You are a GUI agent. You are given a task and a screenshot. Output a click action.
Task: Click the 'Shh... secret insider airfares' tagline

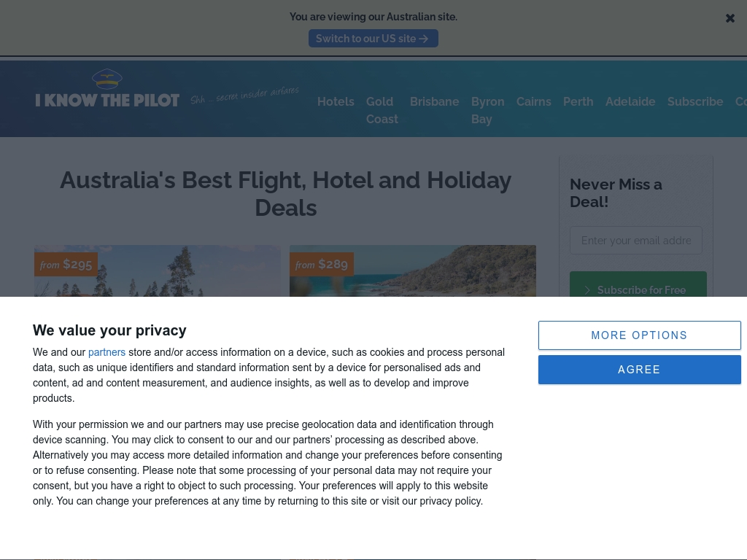(x=245, y=96)
